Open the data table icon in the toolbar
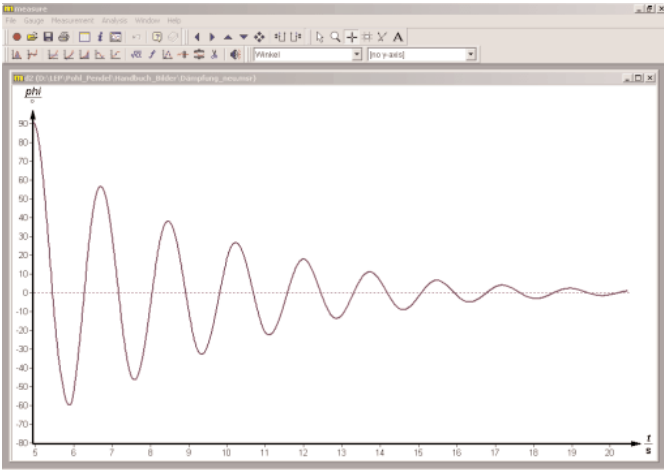The width and height of the screenshot is (666, 472). pos(85,37)
